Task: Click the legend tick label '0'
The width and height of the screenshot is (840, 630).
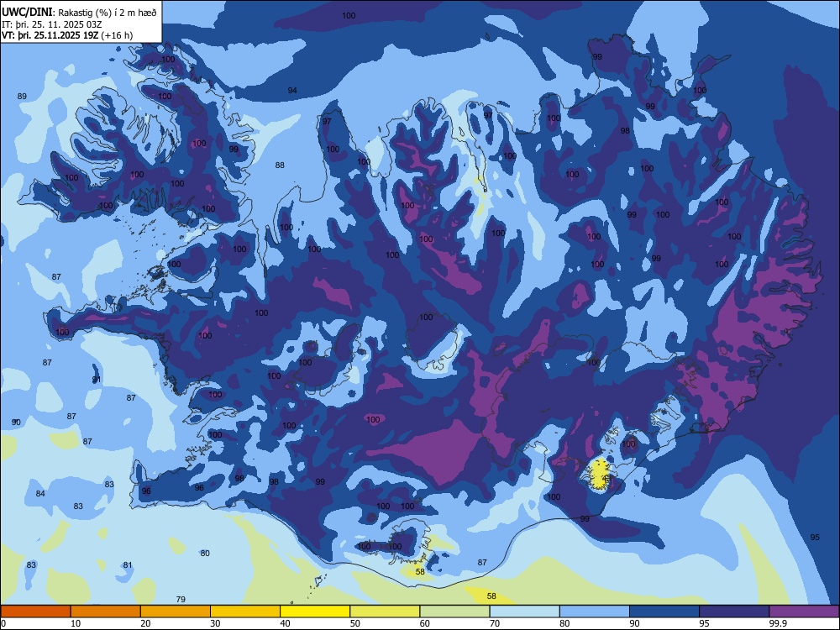Action: click(3, 623)
